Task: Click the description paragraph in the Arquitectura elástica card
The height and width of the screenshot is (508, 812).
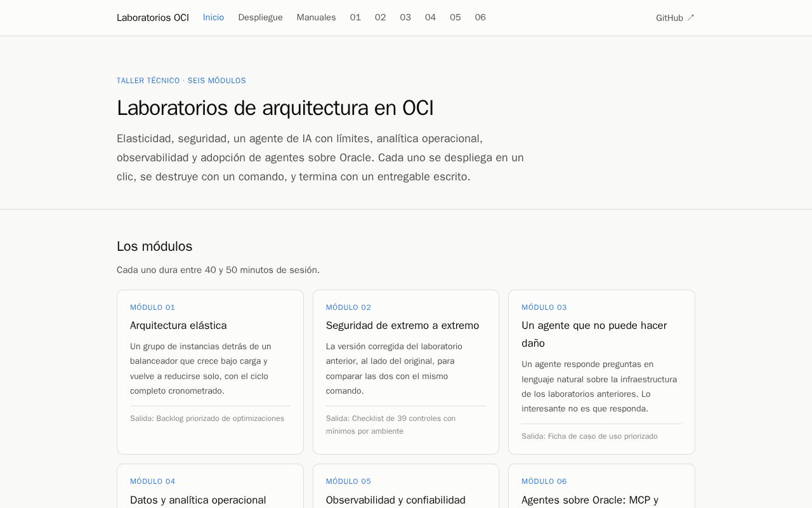Action: pos(200,368)
